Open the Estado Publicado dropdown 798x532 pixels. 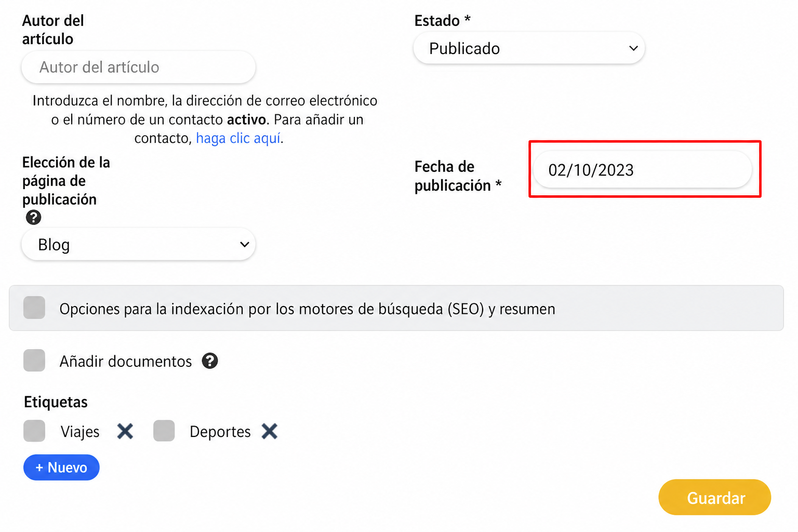529,48
